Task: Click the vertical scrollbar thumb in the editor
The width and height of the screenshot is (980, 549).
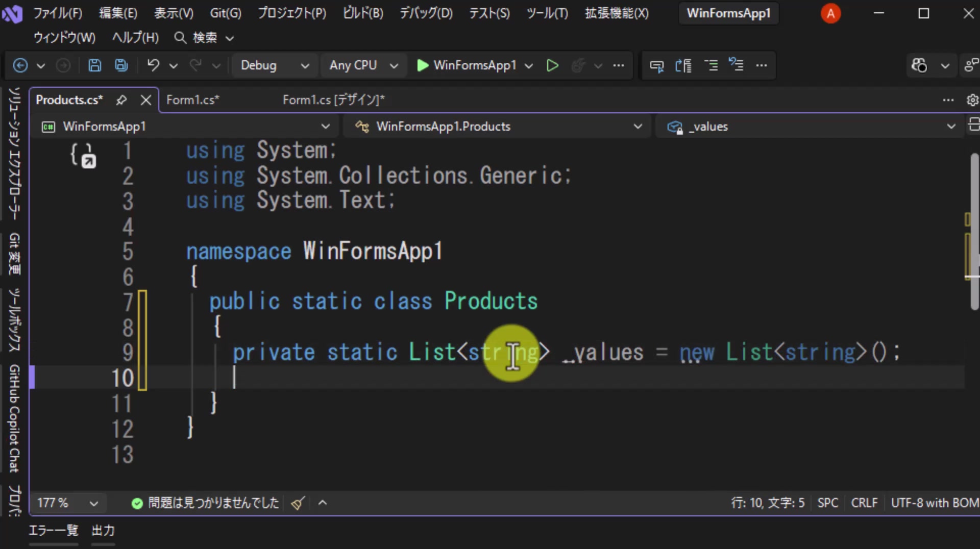Action: 974,231
